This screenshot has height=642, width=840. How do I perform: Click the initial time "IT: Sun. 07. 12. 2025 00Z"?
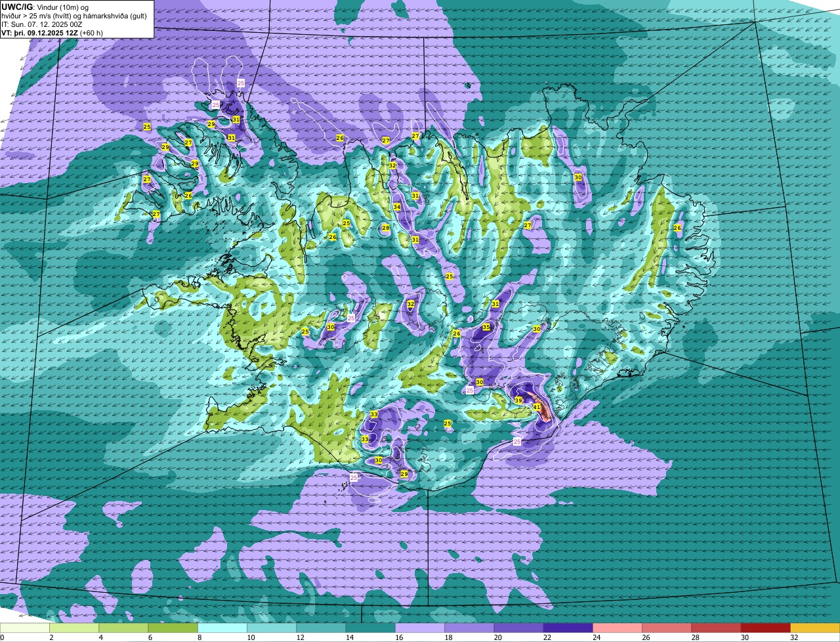tap(42, 24)
